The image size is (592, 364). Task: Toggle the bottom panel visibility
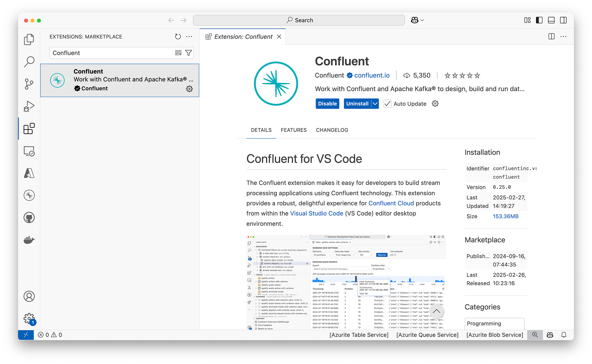(551, 20)
